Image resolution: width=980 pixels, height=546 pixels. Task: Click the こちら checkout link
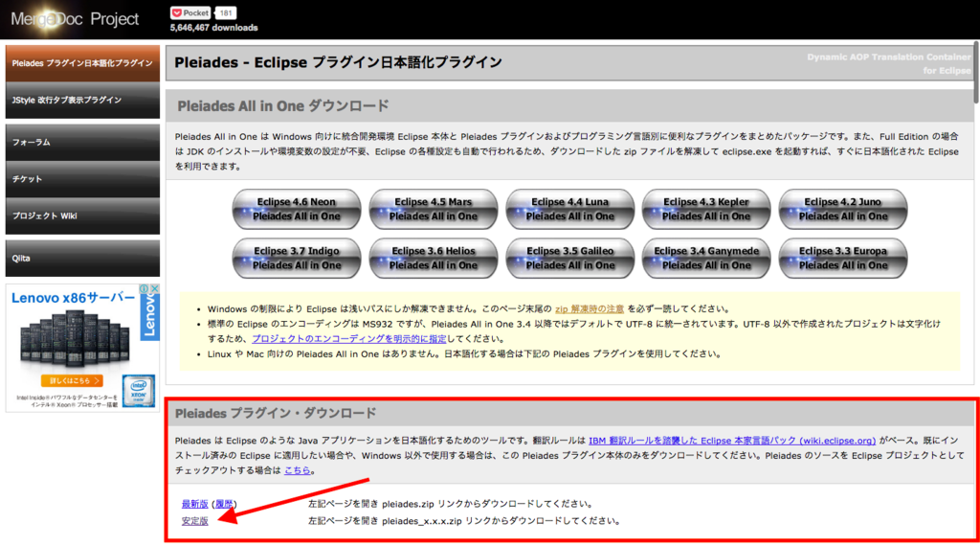point(298,470)
